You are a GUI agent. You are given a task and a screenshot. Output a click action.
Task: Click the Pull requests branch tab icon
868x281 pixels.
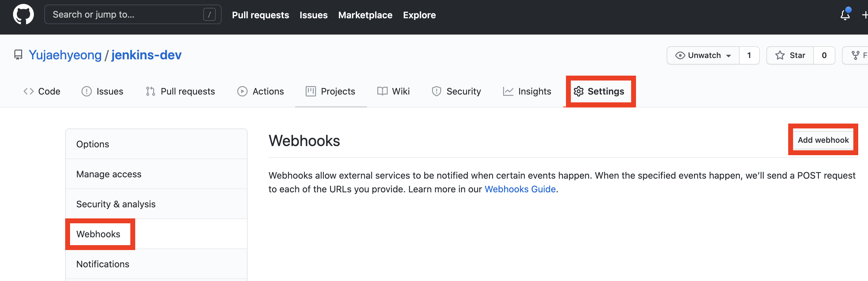tap(150, 91)
